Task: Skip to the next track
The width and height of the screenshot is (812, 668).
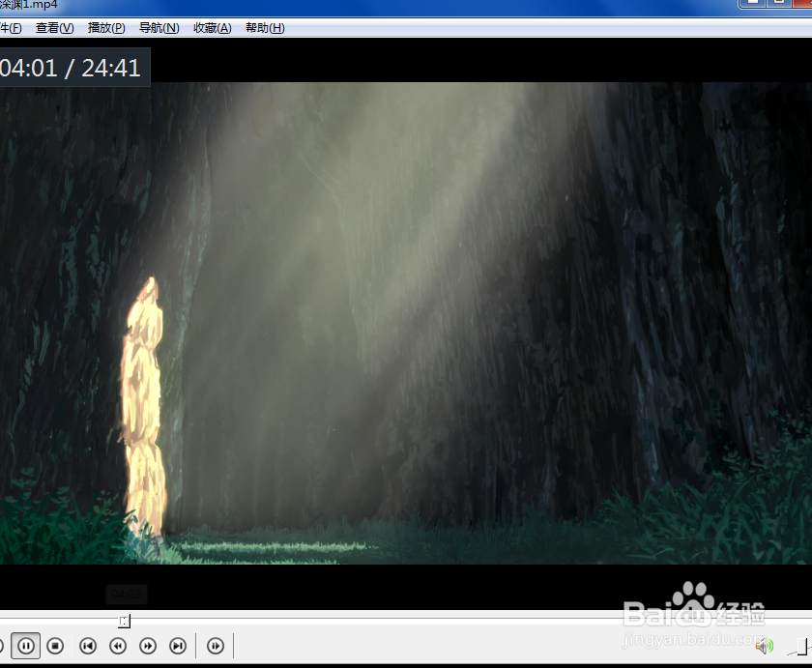Action: pyautogui.click(x=178, y=646)
